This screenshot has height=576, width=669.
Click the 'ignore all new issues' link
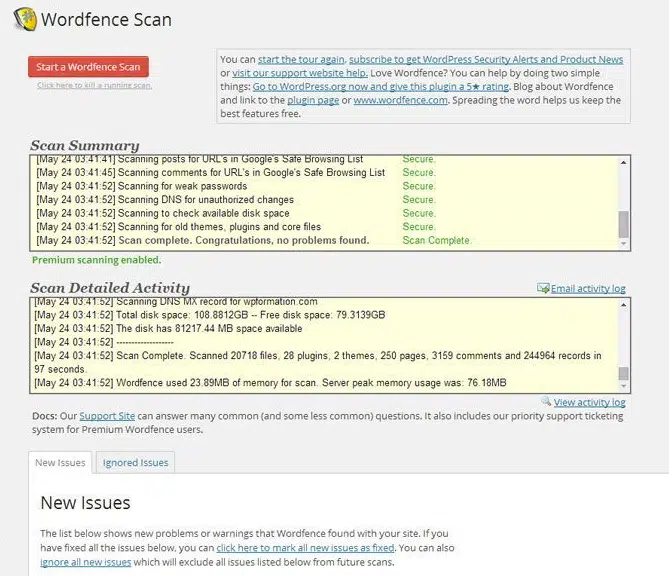(x=86, y=562)
